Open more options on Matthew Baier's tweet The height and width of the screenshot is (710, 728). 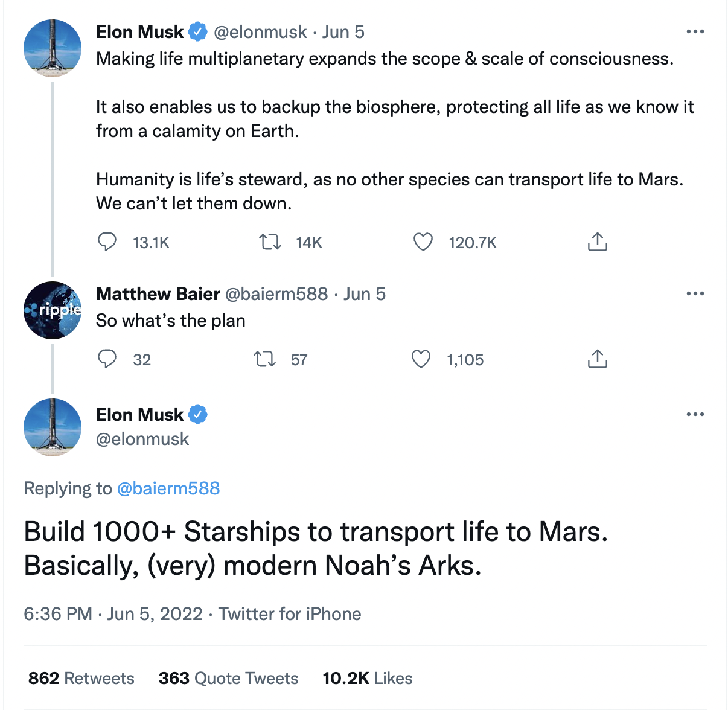pyautogui.click(x=695, y=293)
